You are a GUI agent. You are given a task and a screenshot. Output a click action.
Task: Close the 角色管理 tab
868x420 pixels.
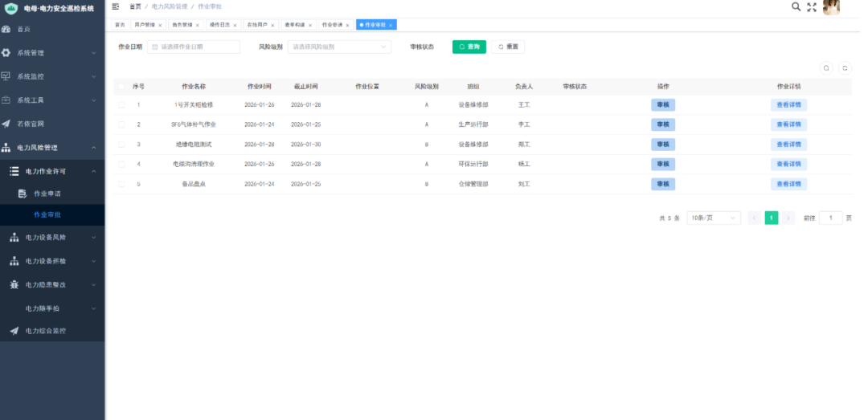198,26
